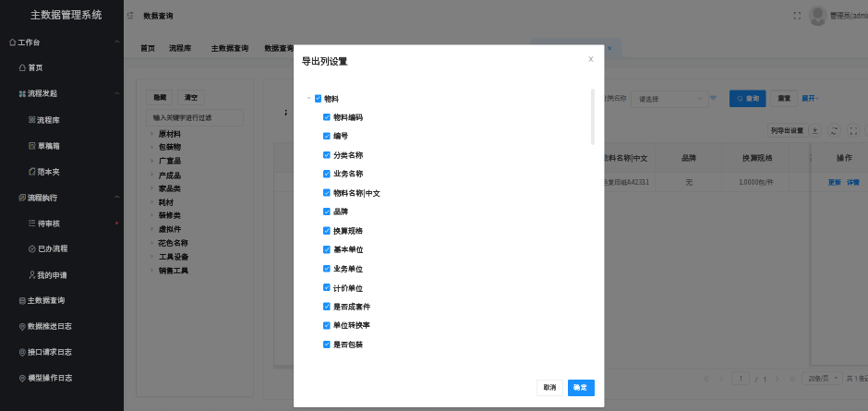Toggle the 品牌 column checkbox

tap(327, 212)
